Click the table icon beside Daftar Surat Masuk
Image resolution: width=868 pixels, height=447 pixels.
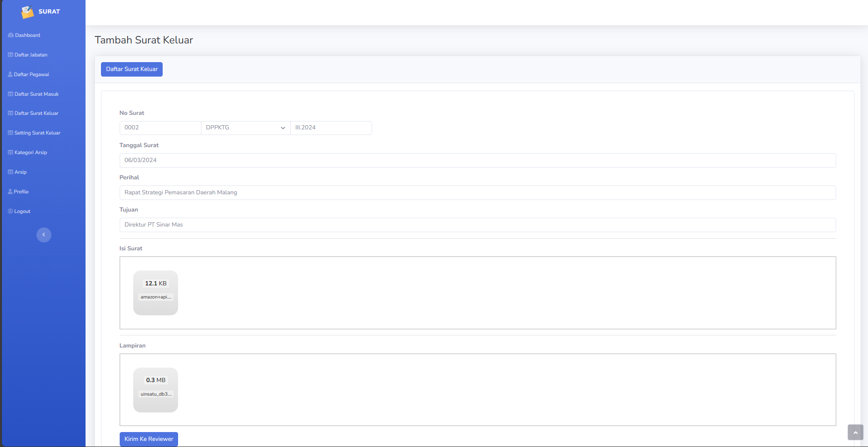click(x=11, y=94)
